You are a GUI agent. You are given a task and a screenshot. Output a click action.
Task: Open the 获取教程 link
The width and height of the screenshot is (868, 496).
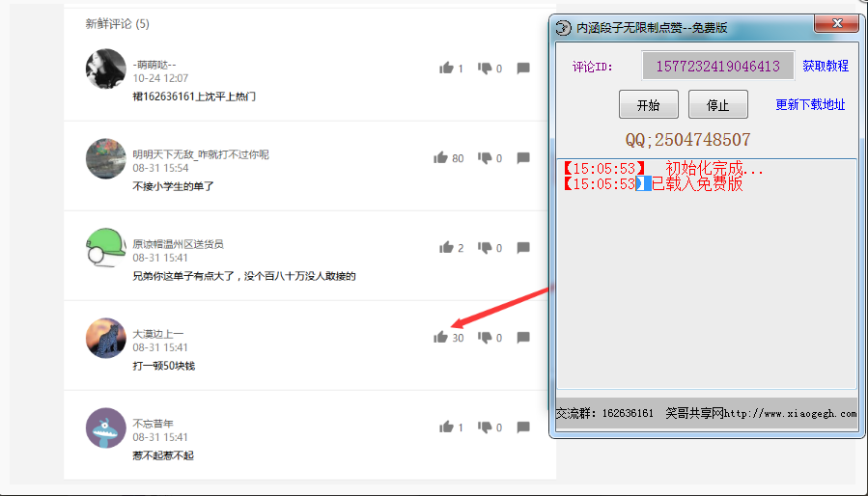click(826, 66)
